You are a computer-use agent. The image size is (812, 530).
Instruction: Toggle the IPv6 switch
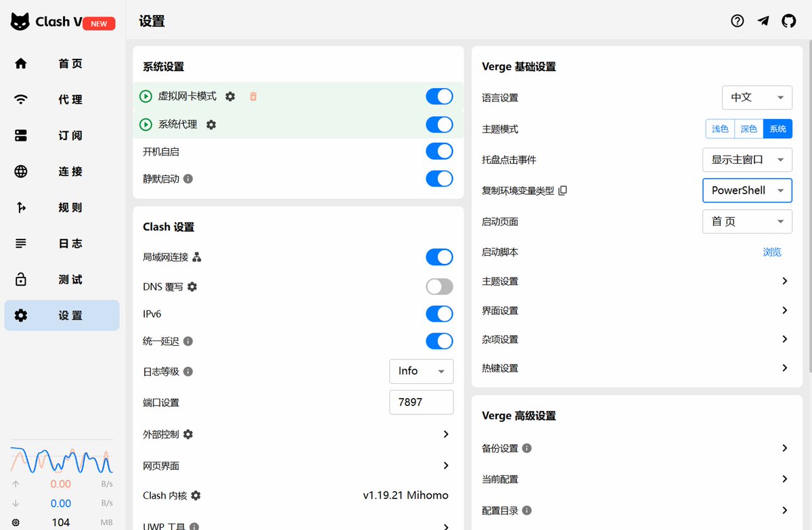(x=440, y=314)
